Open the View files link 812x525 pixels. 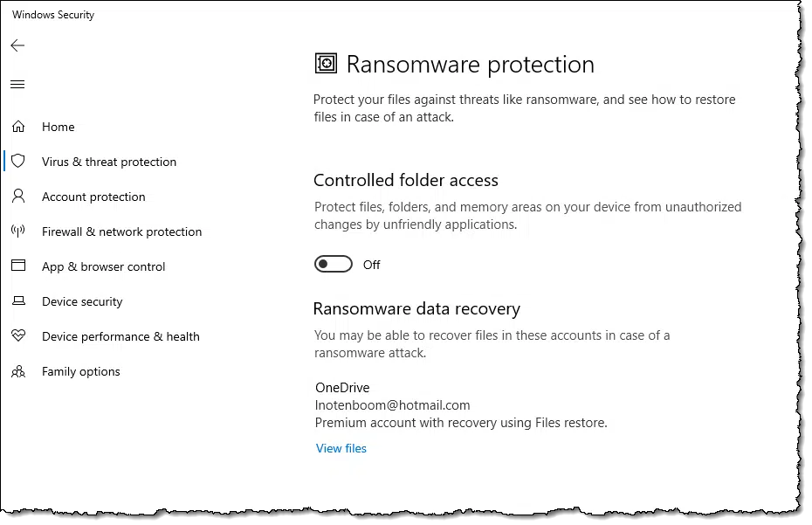click(x=341, y=448)
